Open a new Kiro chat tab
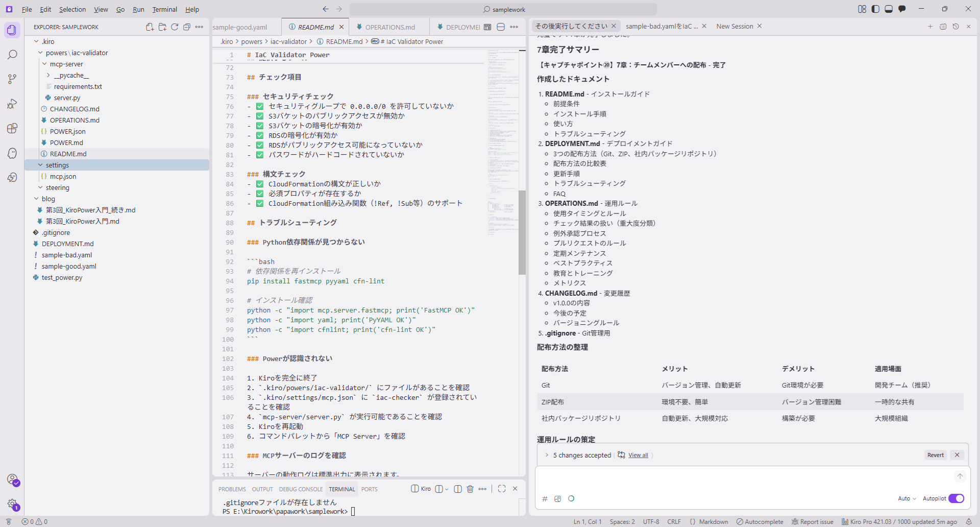 (x=930, y=26)
